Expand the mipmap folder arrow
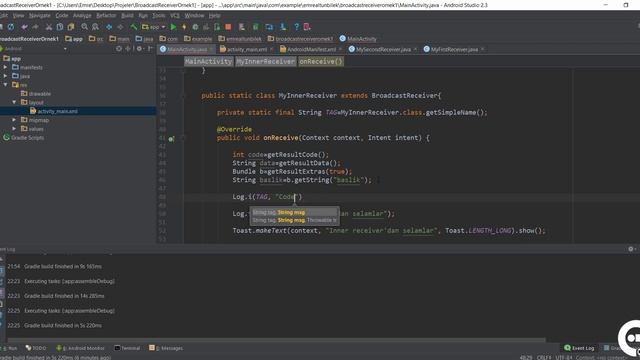The height and width of the screenshot is (360, 640). (14, 120)
